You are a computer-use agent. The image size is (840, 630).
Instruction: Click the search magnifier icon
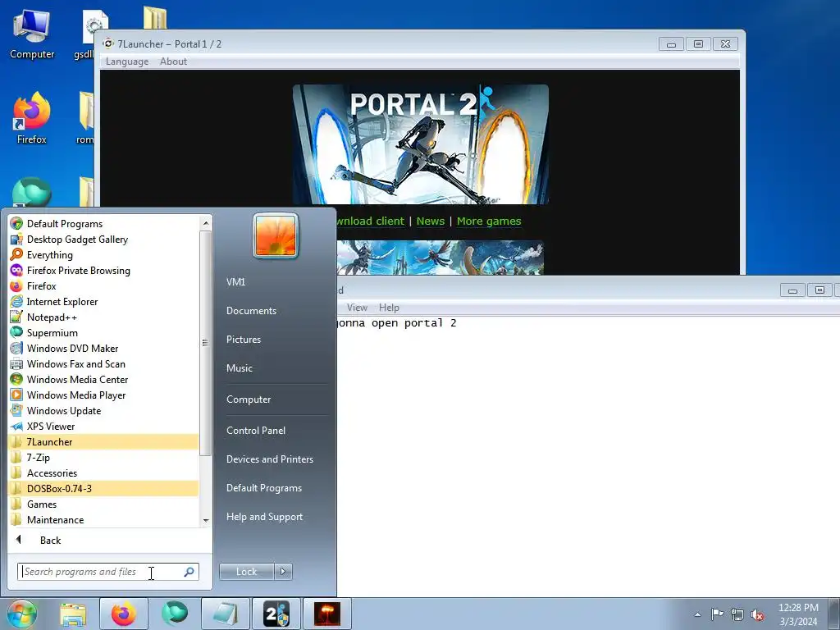(x=189, y=572)
